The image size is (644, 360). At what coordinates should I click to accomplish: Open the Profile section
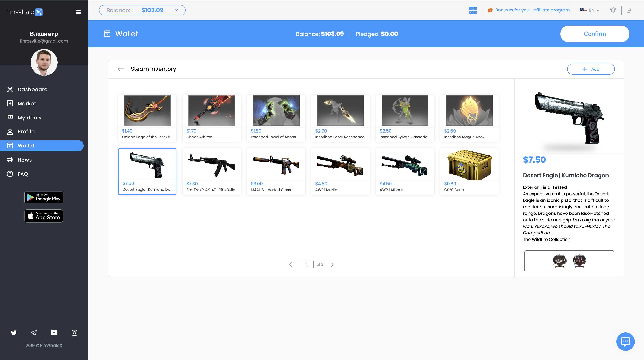[x=26, y=131]
